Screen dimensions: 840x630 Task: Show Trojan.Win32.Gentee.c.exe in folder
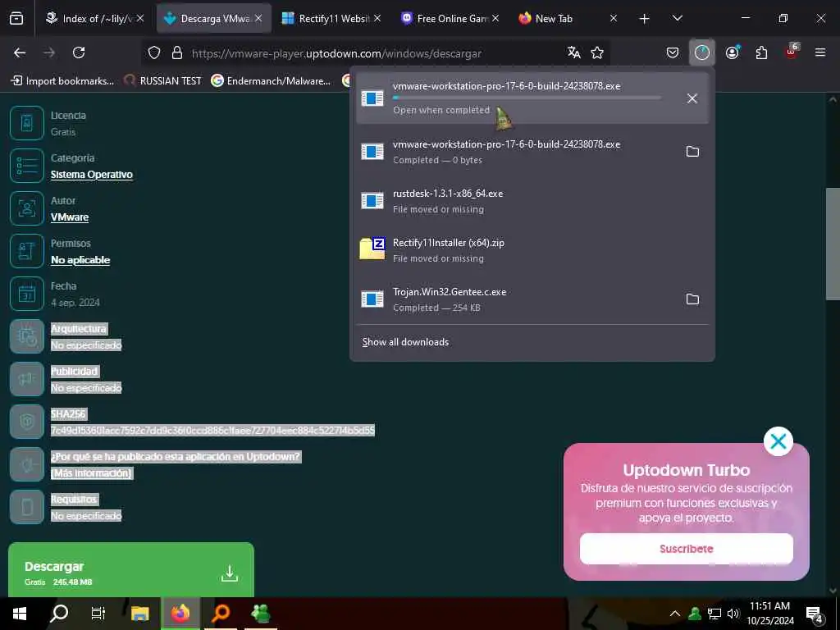(x=692, y=299)
